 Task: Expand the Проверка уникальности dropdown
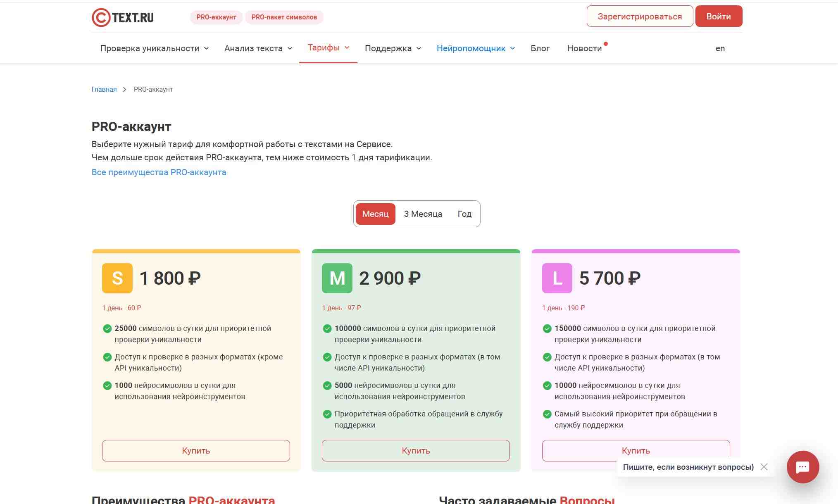click(154, 48)
